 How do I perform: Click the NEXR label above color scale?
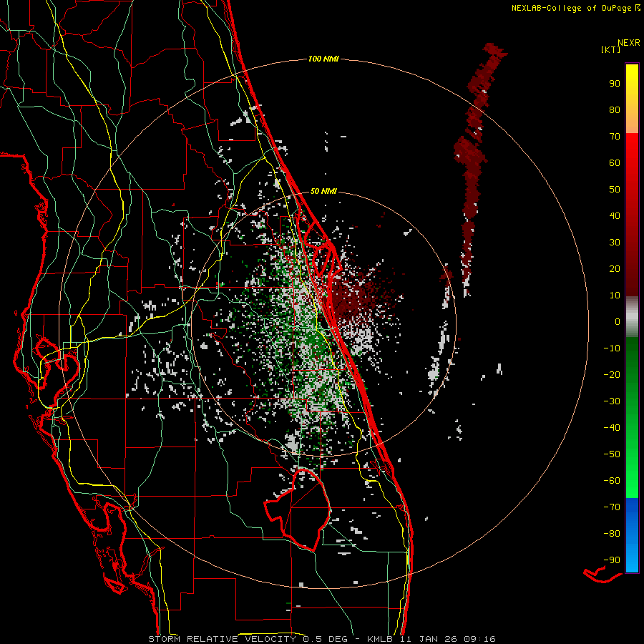(629, 43)
